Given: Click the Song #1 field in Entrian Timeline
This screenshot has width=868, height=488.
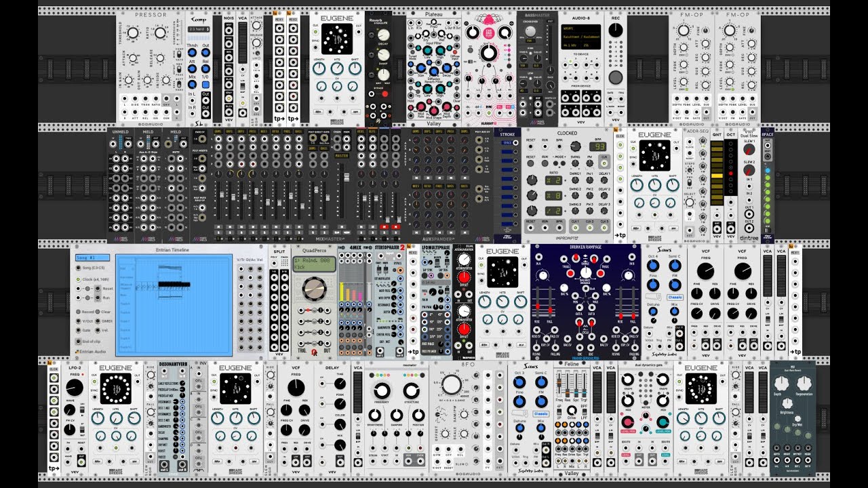Looking at the screenshot, I should pos(93,258).
